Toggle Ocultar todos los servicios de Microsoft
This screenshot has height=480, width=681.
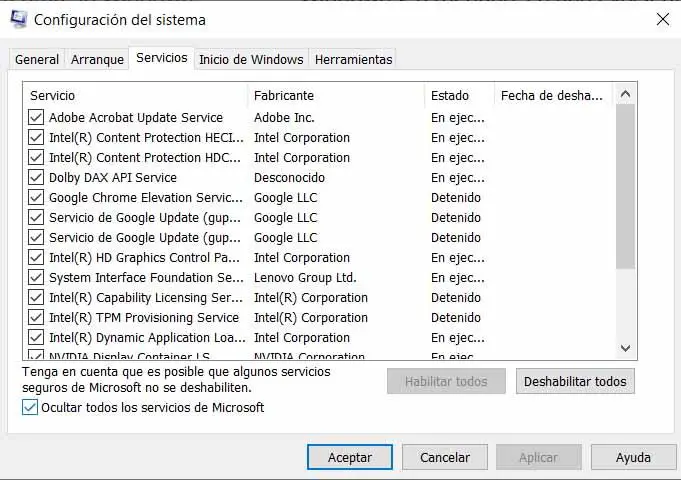pyautogui.click(x=29, y=408)
